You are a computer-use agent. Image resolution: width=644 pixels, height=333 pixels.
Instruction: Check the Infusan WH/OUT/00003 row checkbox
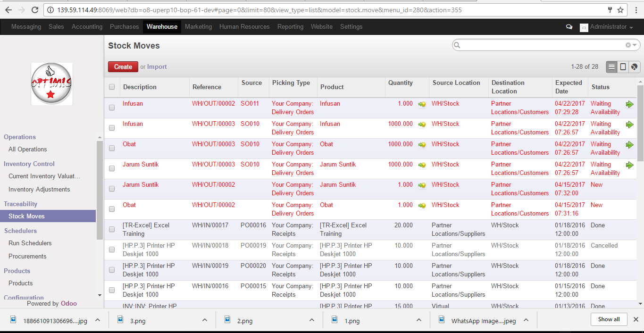click(112, 128)
